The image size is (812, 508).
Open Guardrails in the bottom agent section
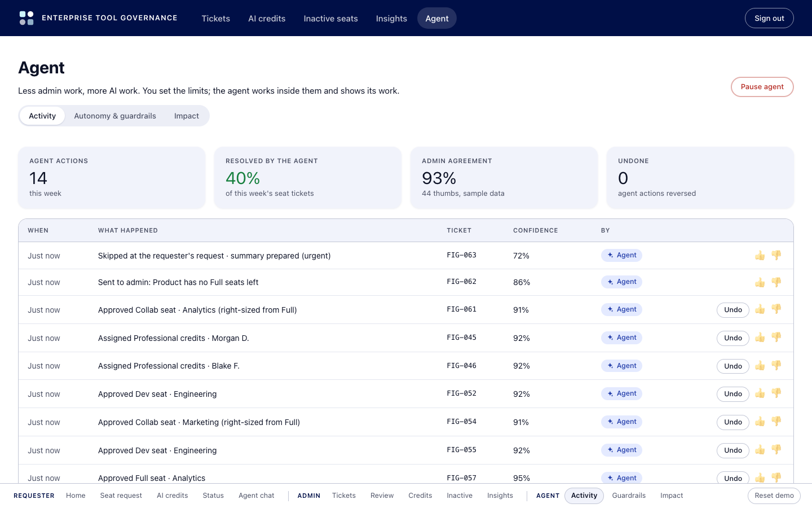629,496
